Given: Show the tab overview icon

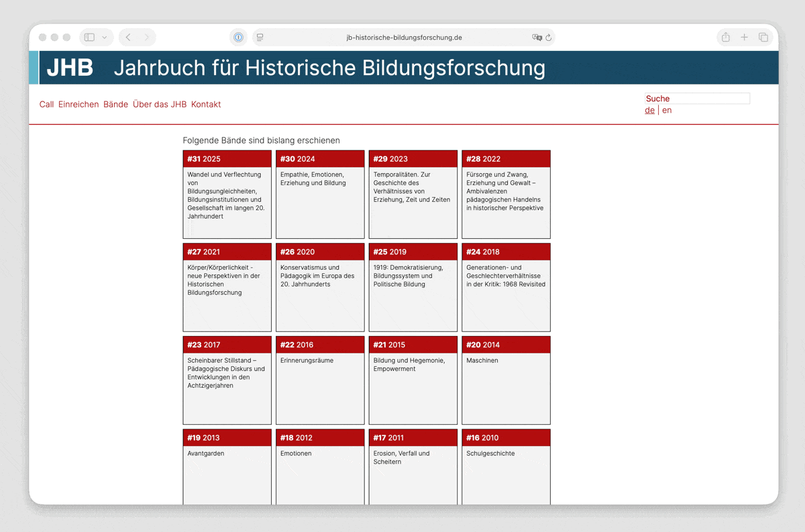Looking at the screenshot, I should pos(763,38).
